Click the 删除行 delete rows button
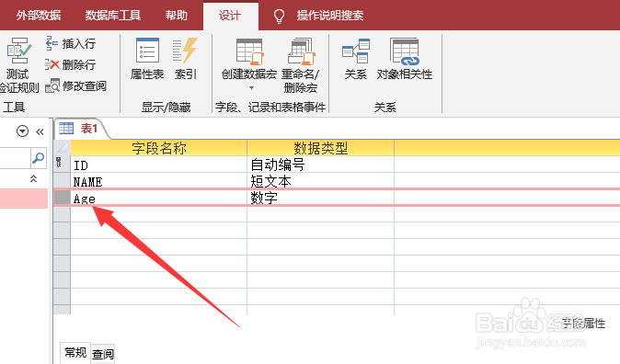The height and width of the screenshot is (364, 620). 71,64
